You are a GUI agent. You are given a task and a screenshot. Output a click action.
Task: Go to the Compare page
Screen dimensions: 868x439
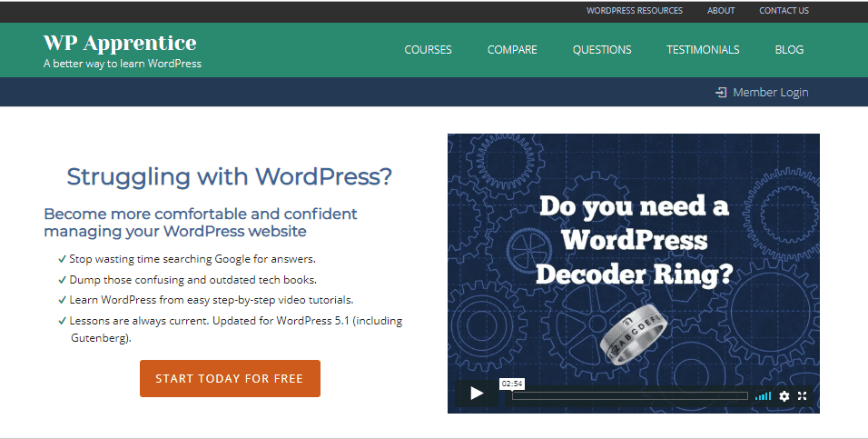(x=512, y=50)
